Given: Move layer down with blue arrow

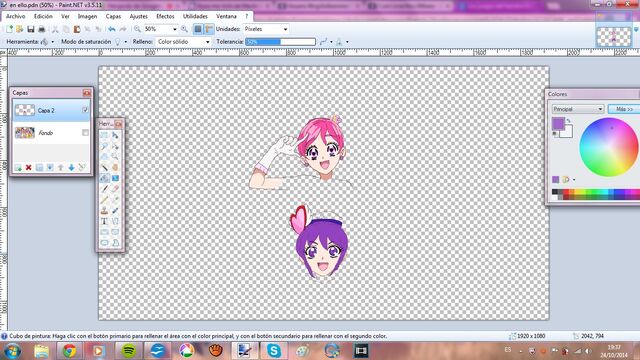Looking at the screenshot, I should (x=71, y=167).
